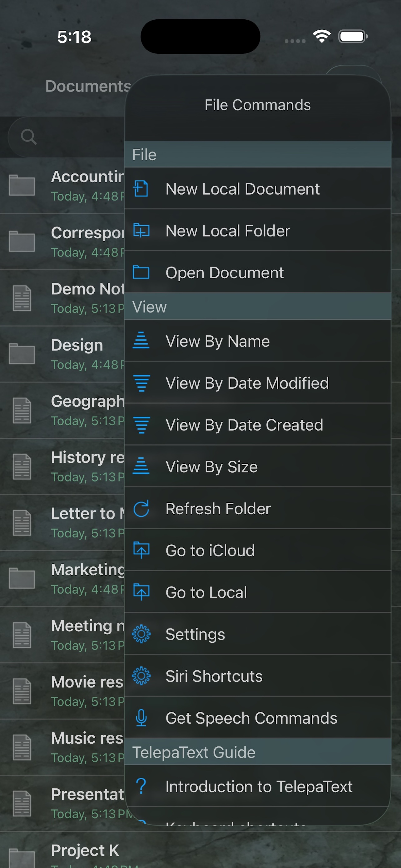This screenshot has height=868, width=401.
Task: Select Open Document command
Action: [x=258, y=272]
